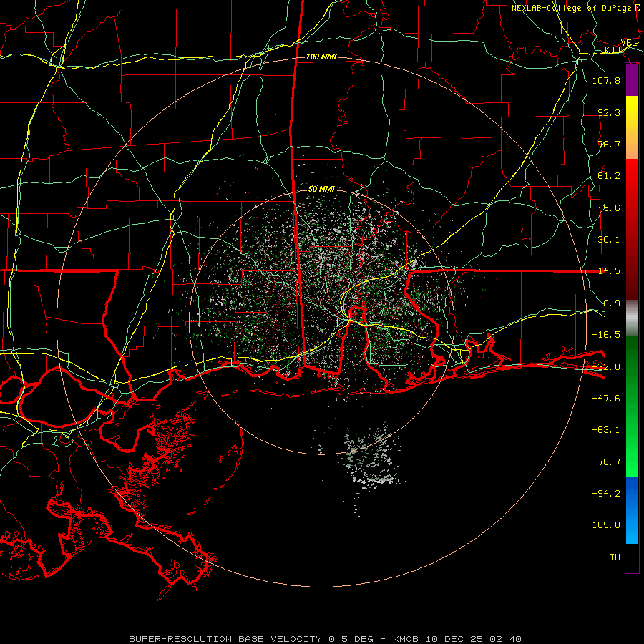The height and width of the screenshot is (644, 644).
Task: Click the Super-Resolution Base Velocity caption
Action: 325,639
